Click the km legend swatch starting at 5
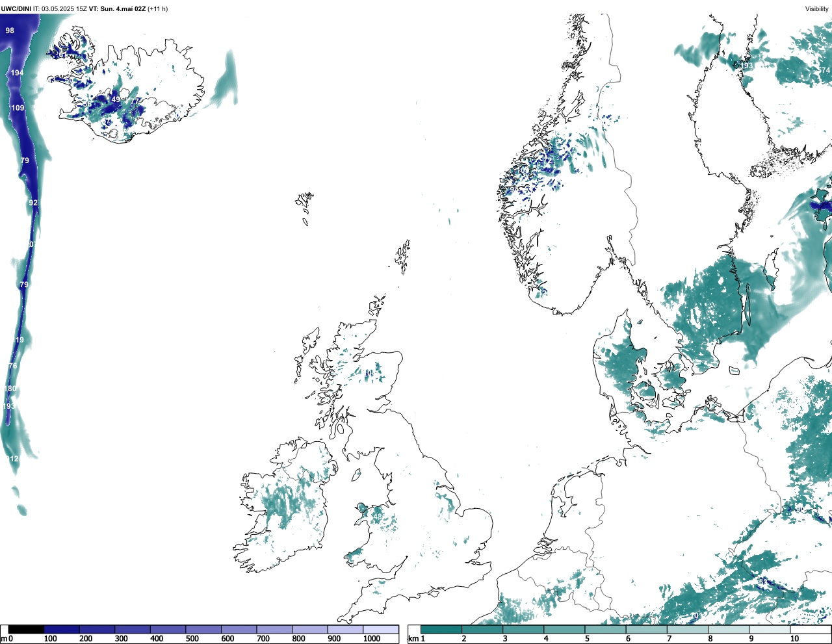 pos(605,630)
